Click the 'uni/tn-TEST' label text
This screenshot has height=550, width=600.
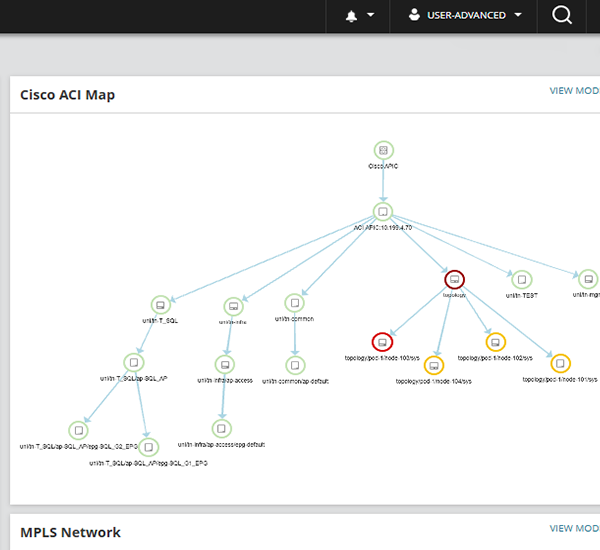click(x=522, y=296)
